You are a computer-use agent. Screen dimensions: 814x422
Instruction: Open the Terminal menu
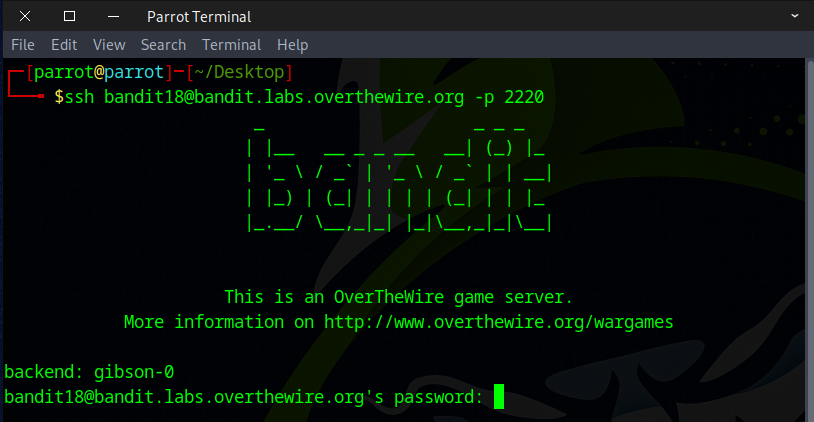231,45
